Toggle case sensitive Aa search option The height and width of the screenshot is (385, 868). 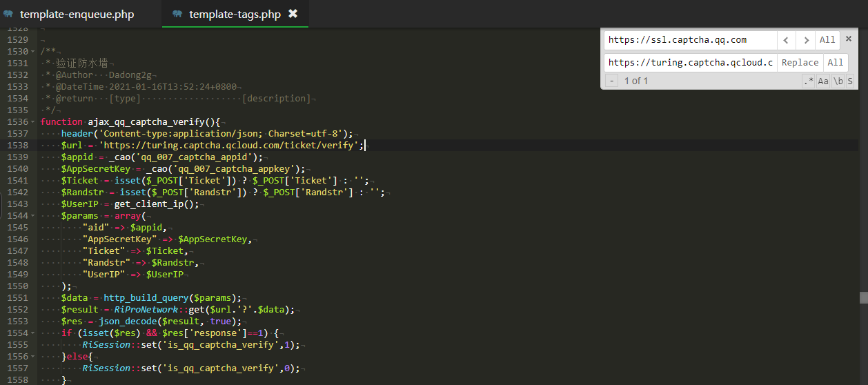point(823,81)
